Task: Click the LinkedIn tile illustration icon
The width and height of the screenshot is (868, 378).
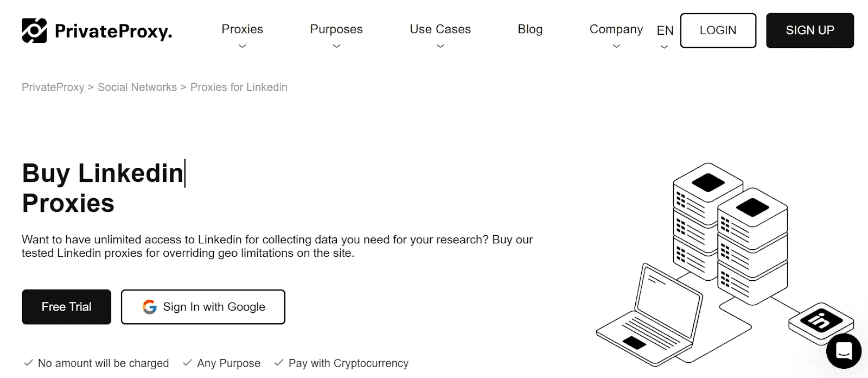Action: [821, 322]
